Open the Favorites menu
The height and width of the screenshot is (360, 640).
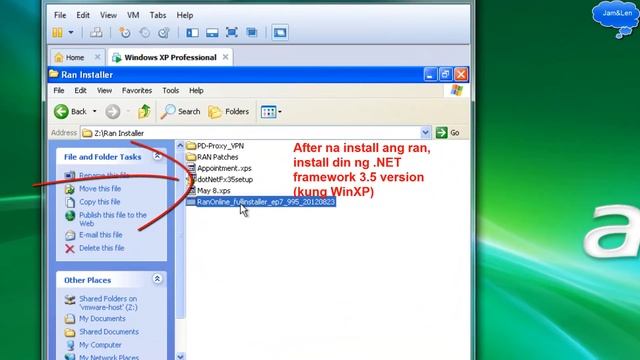click(x=137, y=91)
